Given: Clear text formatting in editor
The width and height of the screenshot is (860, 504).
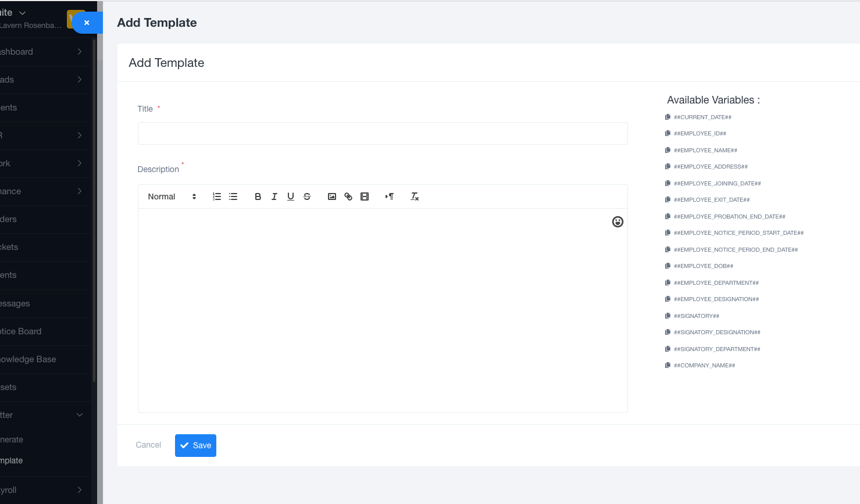Looking at the screenshot, I should click(415, 196).
